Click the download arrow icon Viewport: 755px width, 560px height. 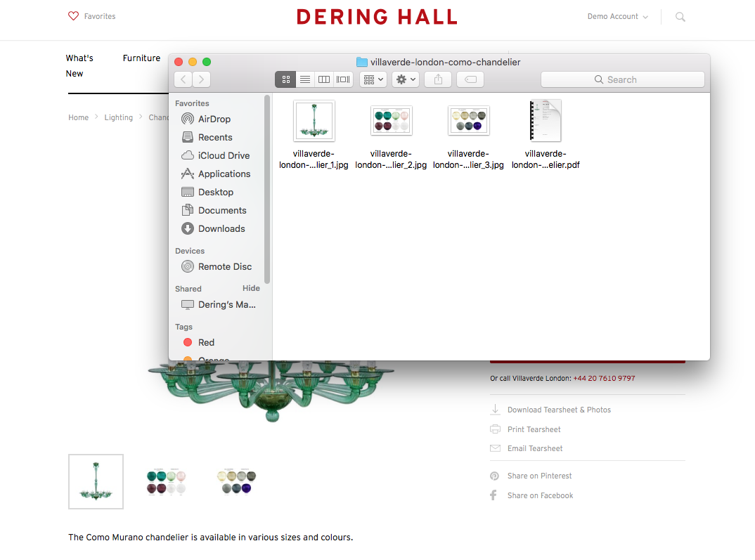(x=495, y=410)
